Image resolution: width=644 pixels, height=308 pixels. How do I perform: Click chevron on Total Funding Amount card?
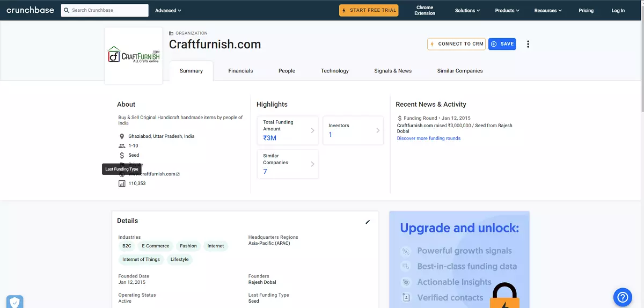click(x=312, y=130)
